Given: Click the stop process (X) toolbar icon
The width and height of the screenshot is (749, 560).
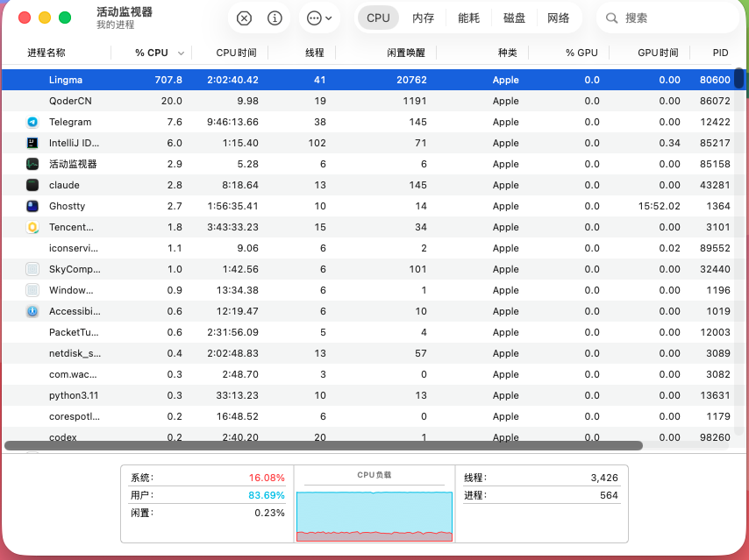Looking at the screenshot, I should click(244, 18).
